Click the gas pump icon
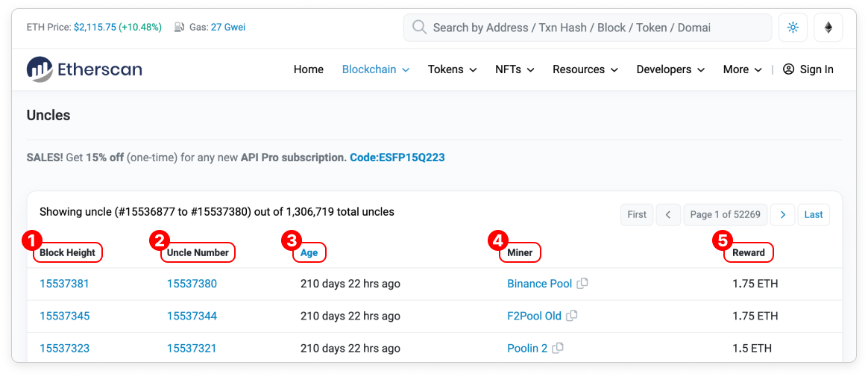 coord(179,28)
